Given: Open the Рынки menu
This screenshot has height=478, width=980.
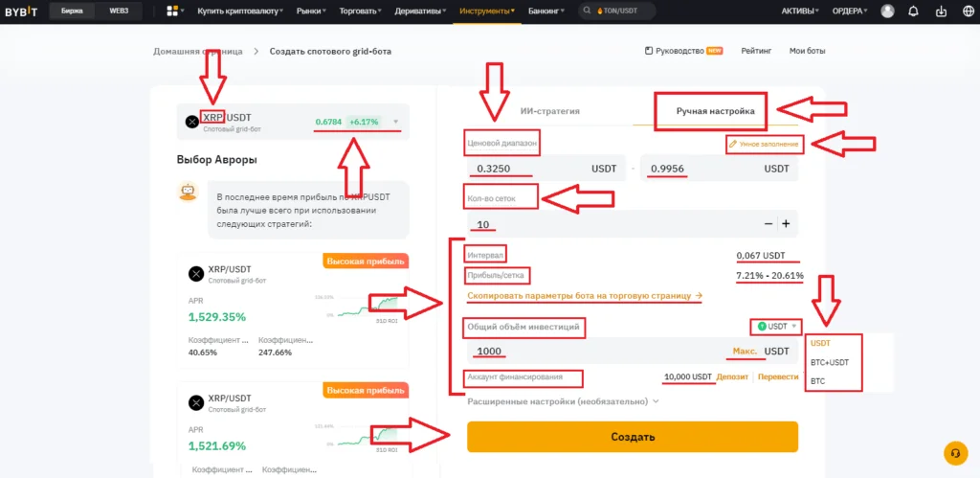Looking at the screenshot, I should pos(313,11).
